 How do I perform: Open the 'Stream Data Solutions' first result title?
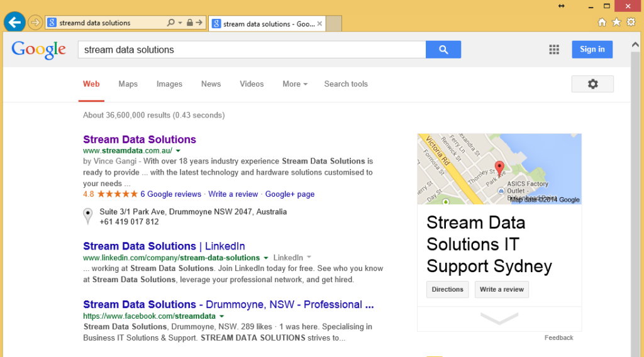(x=140, y=140)
